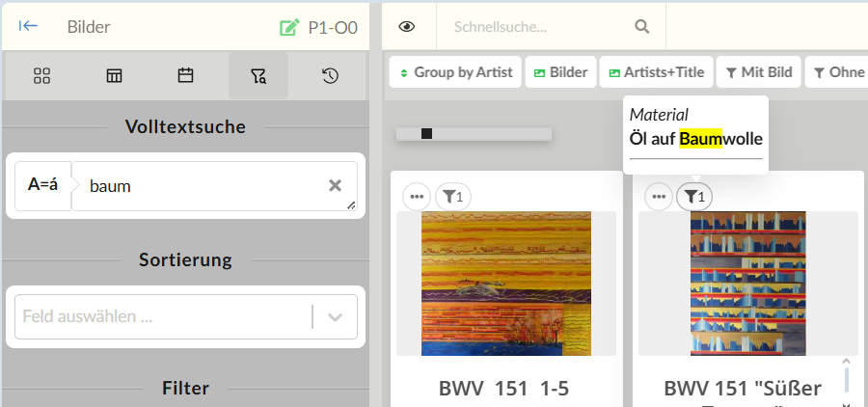Switch to the table layout tab
This screenshot has width=868, height=407.
tap(114, 75)
